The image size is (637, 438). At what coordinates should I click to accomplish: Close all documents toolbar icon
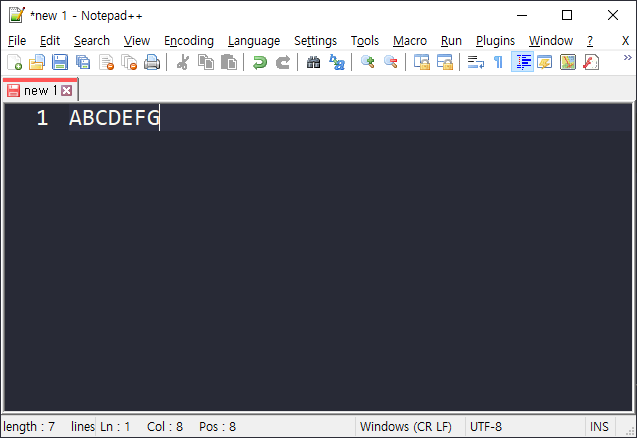pos(129,63)
